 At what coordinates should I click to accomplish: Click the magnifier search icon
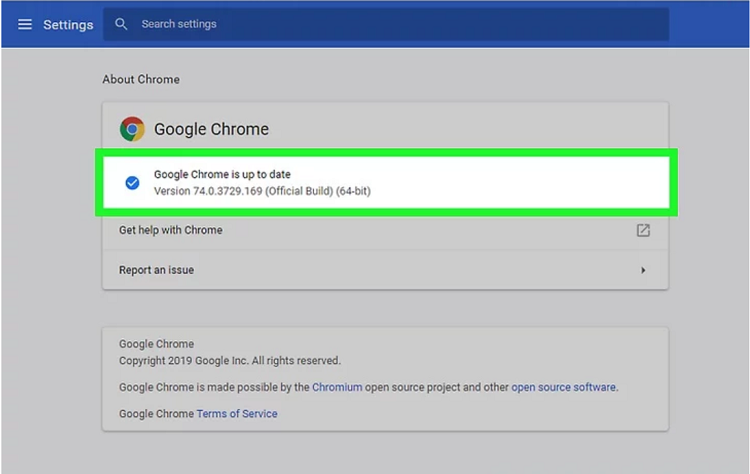click(121, 24)
